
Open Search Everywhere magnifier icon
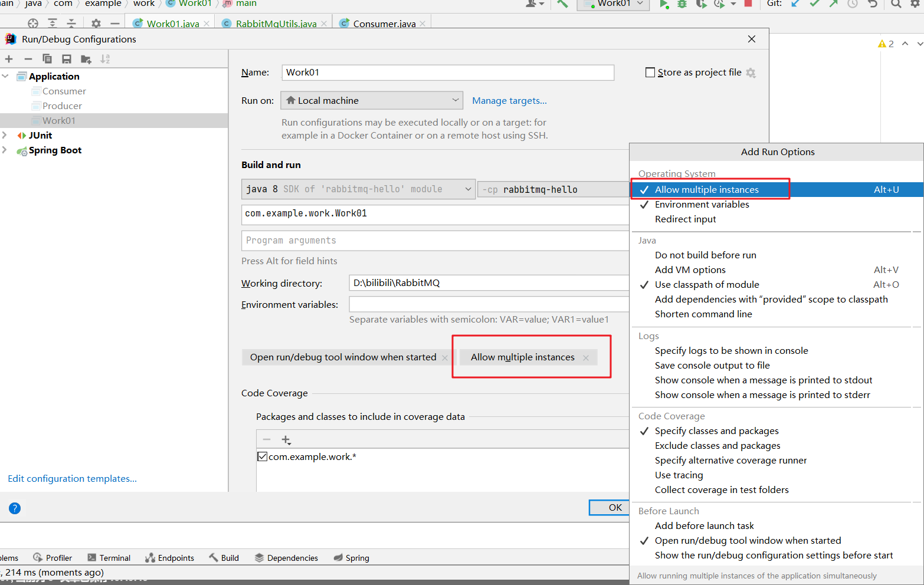coord(896,4)
